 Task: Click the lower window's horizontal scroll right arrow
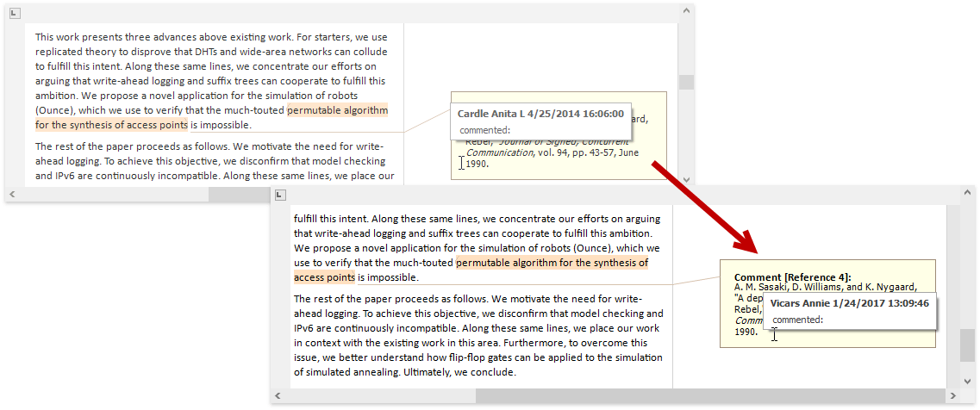click(952, 395)
